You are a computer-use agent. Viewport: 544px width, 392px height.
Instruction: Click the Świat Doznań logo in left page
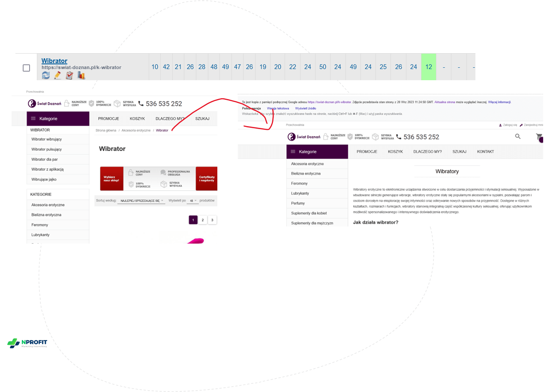click(x=45, y=103)
